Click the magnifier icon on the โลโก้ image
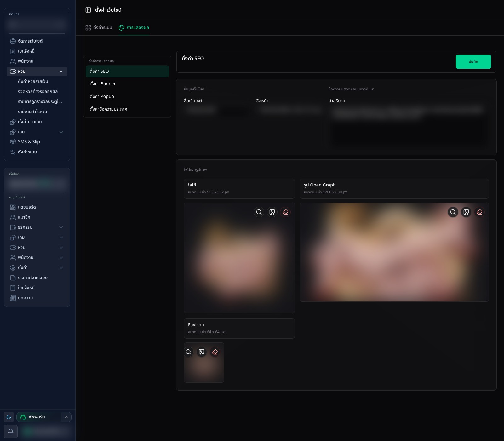 point(259,212)
